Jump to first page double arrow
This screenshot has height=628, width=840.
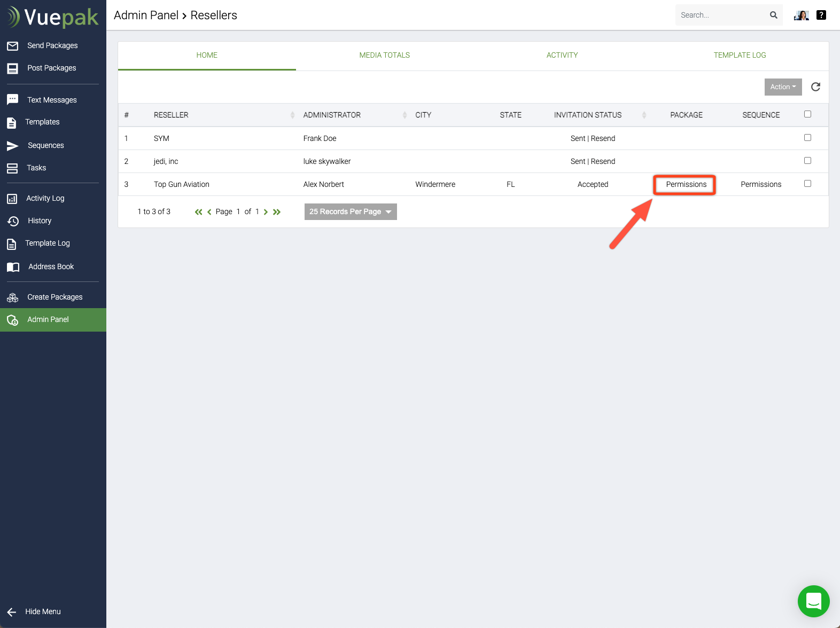tap(198, 212)
